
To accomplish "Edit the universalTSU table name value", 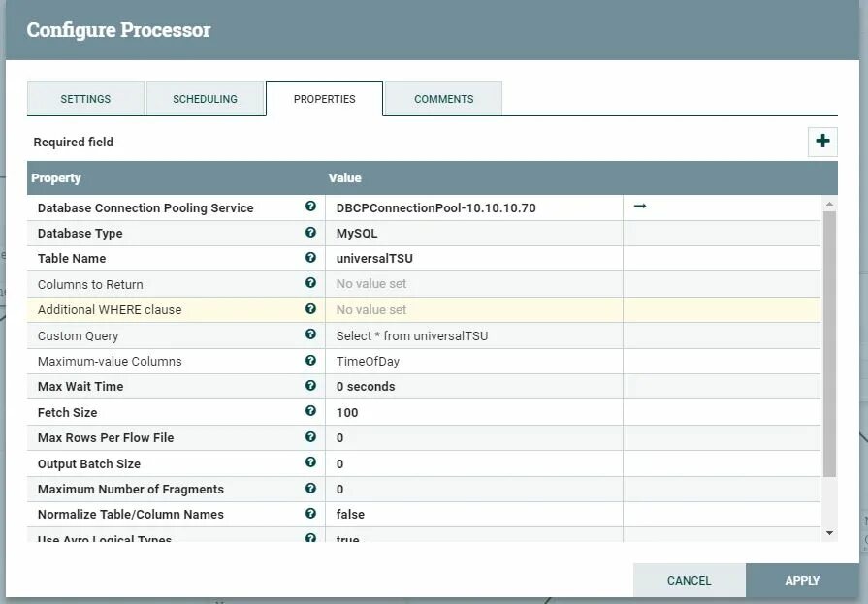I will (474, 259).
